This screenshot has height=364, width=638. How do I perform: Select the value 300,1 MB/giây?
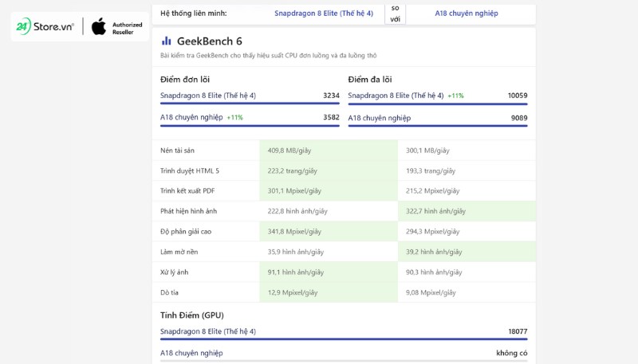click(x=427, y=151)
